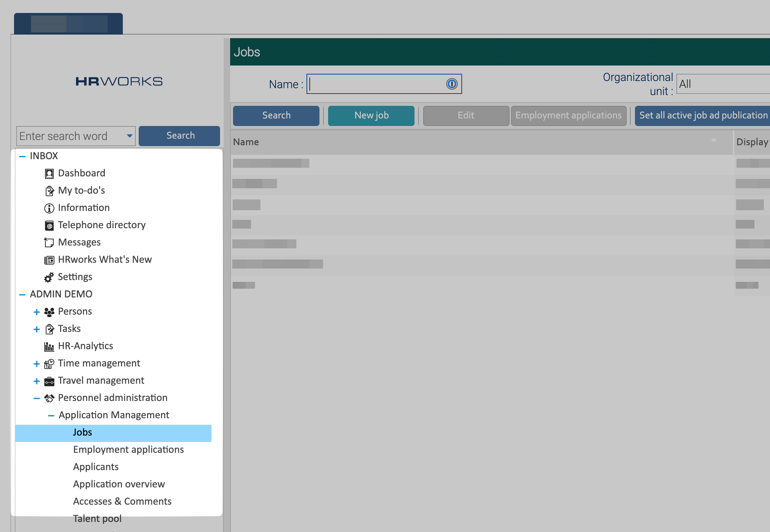Collapse the Personnel administration node
Screen dimensions: 770x532
tap(36, 398)
